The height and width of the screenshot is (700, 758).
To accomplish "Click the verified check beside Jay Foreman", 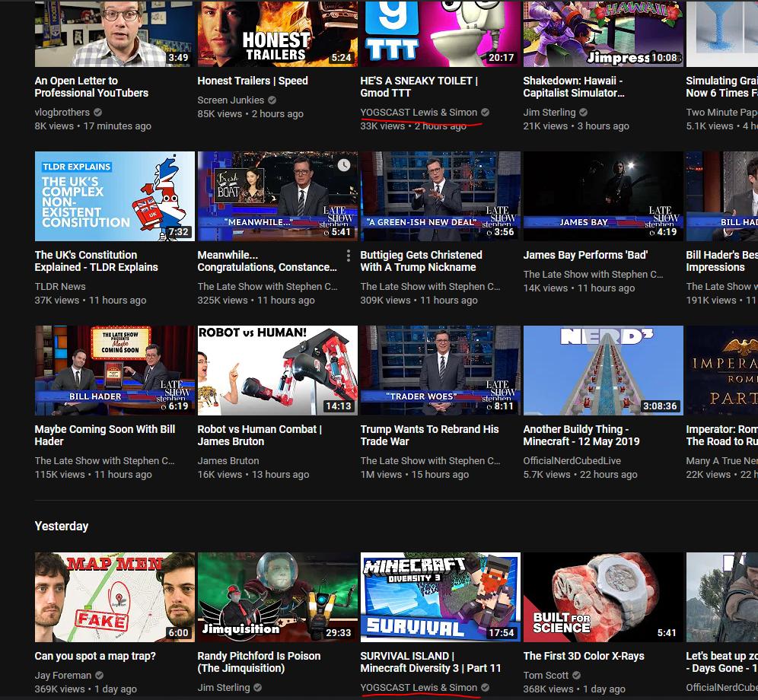I will tap(100, 676).
